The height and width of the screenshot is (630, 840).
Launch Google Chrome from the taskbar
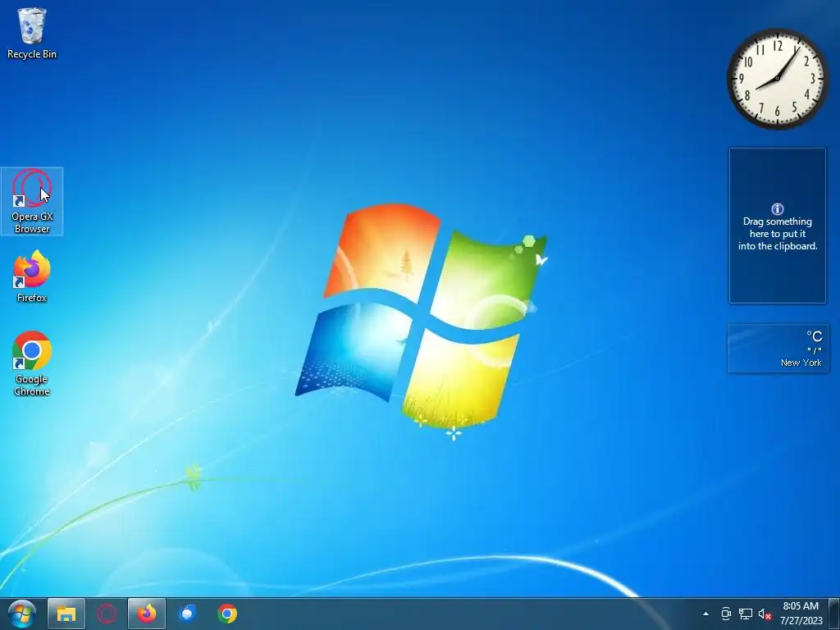pyautogui.click(x=227, y=614)
